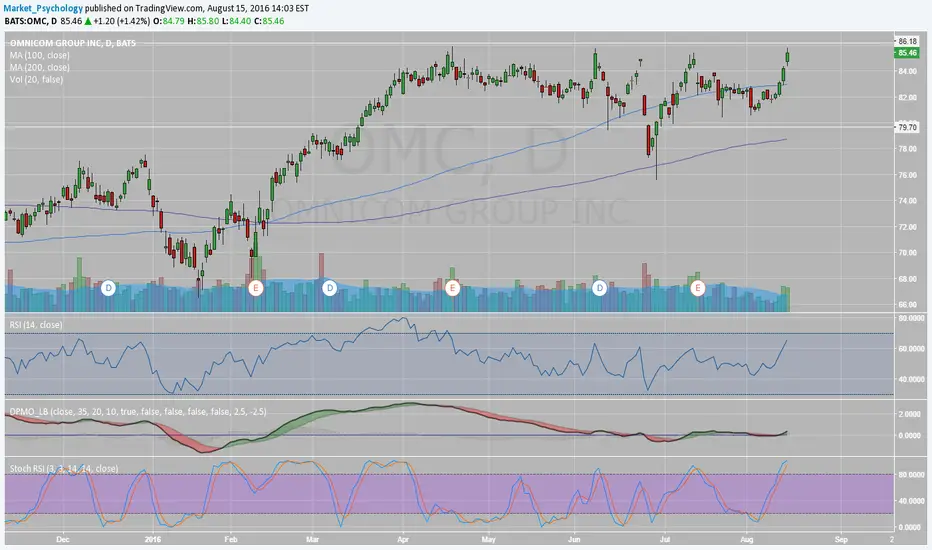932x550 pixels.
Task: Click the 82.00 price axis value
Action: coord(907,98)
